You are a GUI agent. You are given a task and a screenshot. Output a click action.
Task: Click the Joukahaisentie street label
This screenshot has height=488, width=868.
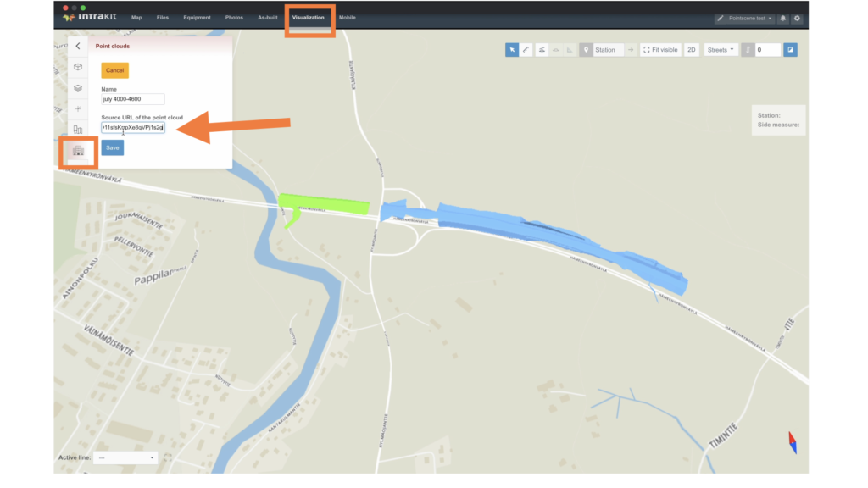(139, 220)
